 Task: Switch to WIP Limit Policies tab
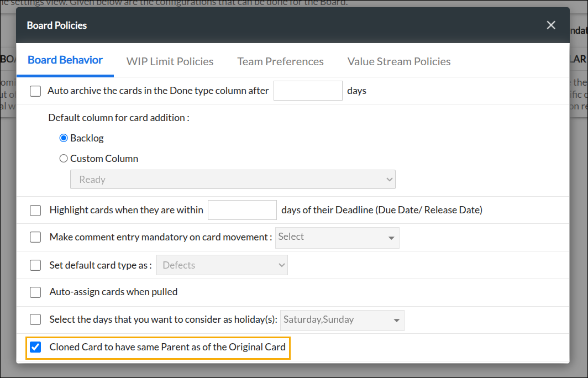[x=170, y=61]
